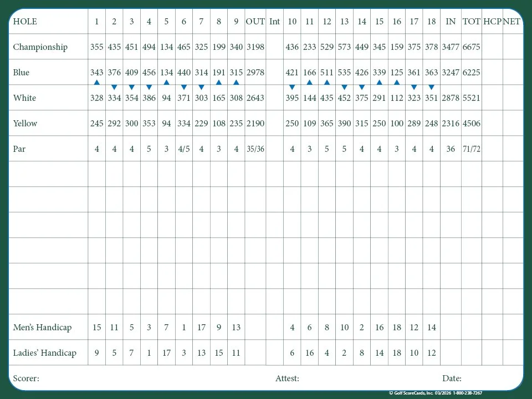532x399 pixels.
Task: Click the blue up triangle under hole 5
Action: [x=166, y=83]
